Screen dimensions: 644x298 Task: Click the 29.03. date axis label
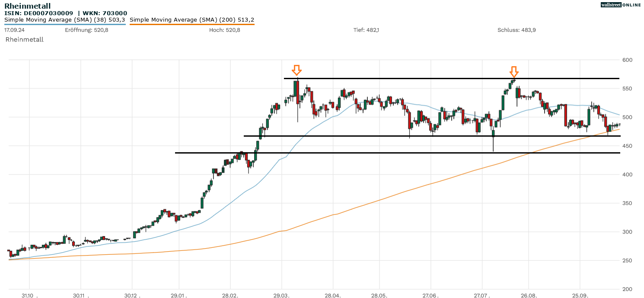(282, 295)
